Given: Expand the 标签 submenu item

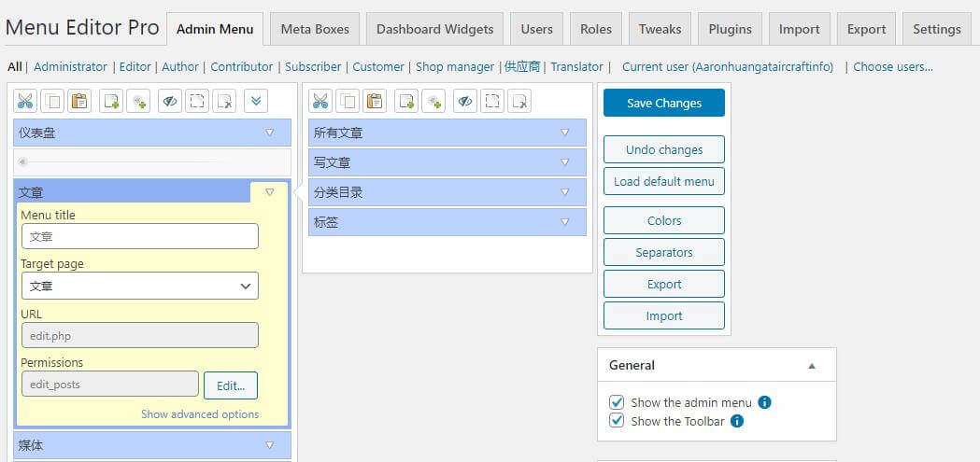Looking at the screenshot, I should pos(565,222).
